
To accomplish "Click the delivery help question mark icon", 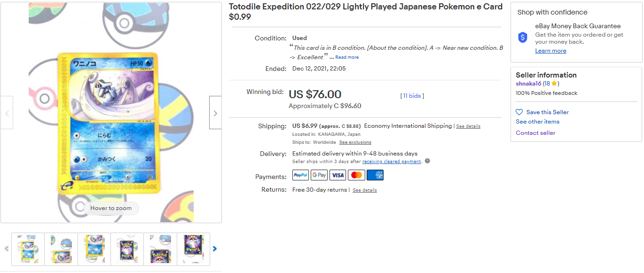I will pos(427,161).
